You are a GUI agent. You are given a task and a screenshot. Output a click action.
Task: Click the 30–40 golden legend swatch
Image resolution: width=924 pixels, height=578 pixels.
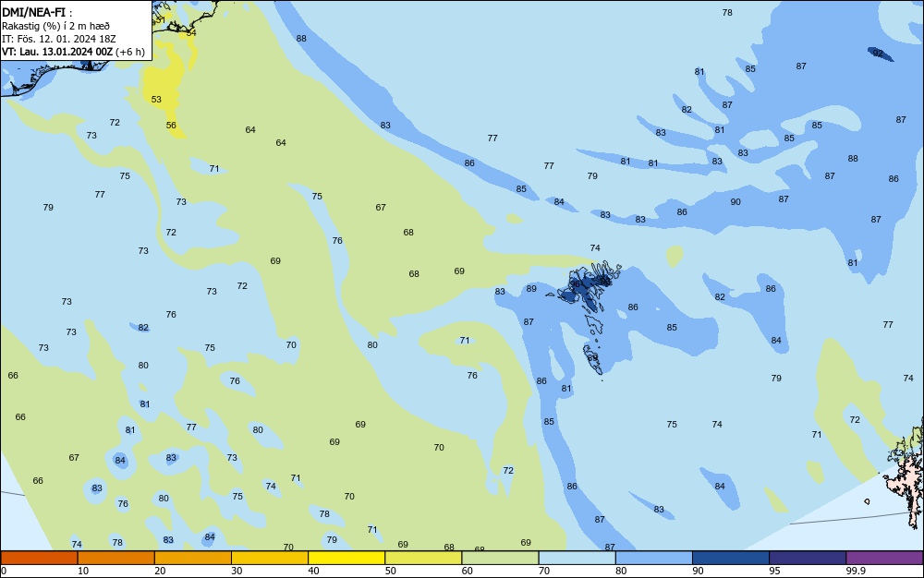point(270,558)
